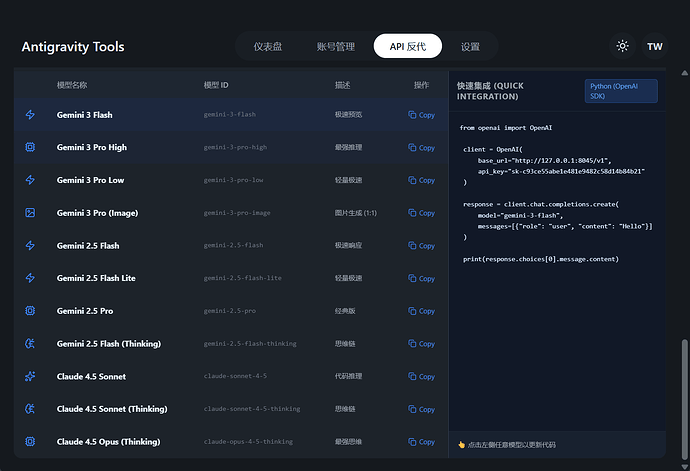Select the Gemini 3 Pro (Image) model name
The height and width of the screenshot is (471, 690).
[x=97, y=213]
